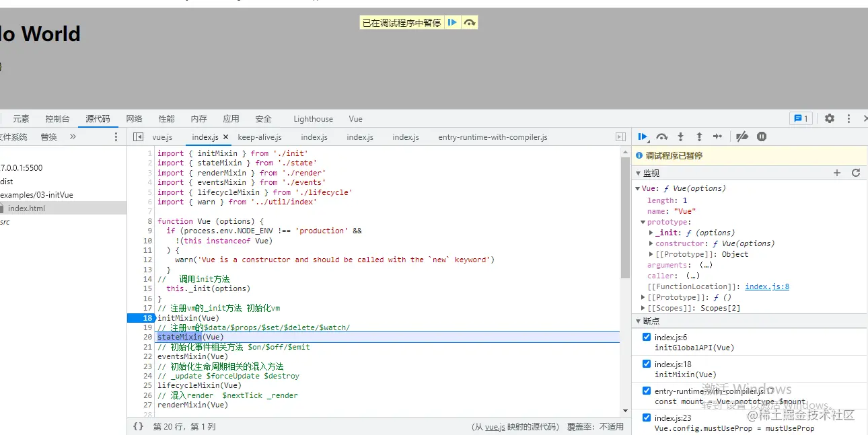
Task: Disable breakpoint index.js:18 initMixin
Action: click(647, 364)
